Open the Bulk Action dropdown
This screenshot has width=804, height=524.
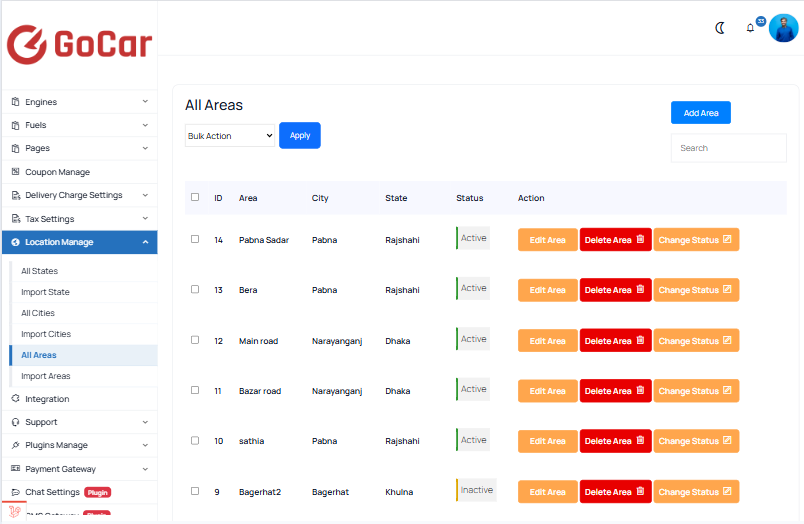click(x=230, y=135)
